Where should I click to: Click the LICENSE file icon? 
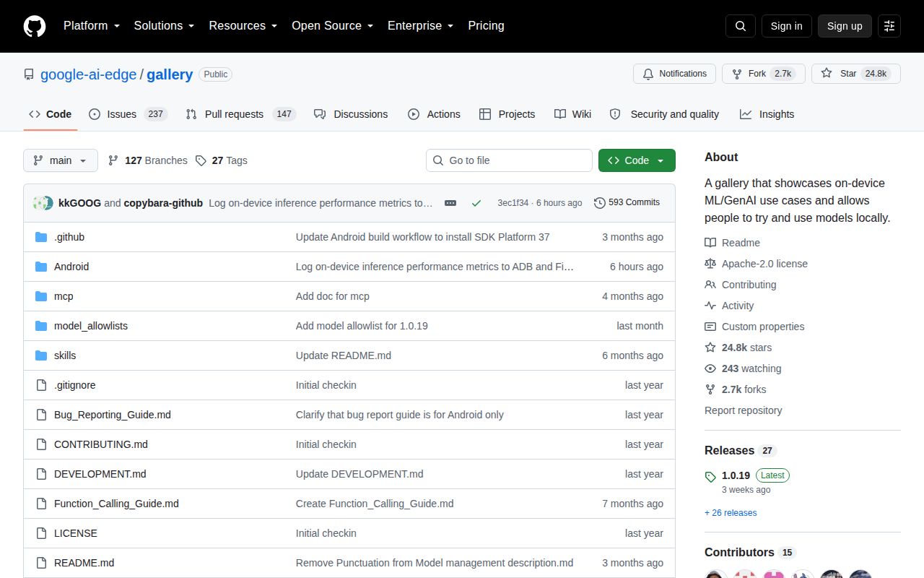tap(41, 533)
